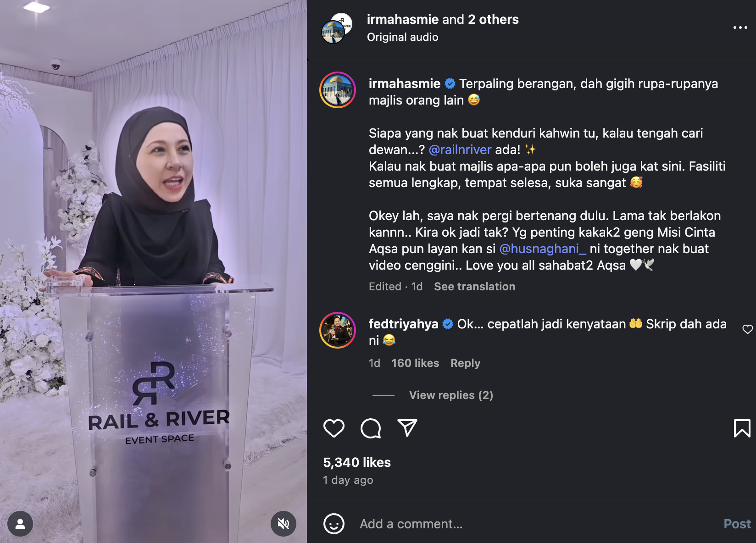The image size is (756, 543).
Task: Click in the Add a comment field
Action: pyautogui.click(x=537, y=524)
